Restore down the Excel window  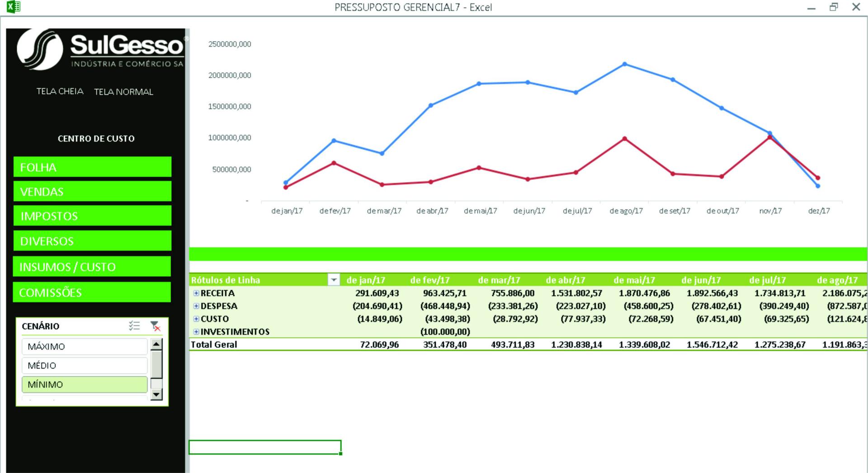[x=834, y=7]
